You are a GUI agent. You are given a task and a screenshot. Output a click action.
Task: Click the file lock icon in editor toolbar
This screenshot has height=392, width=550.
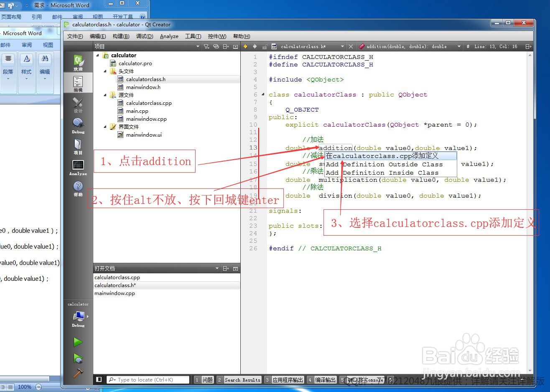[x=265, y=46]
